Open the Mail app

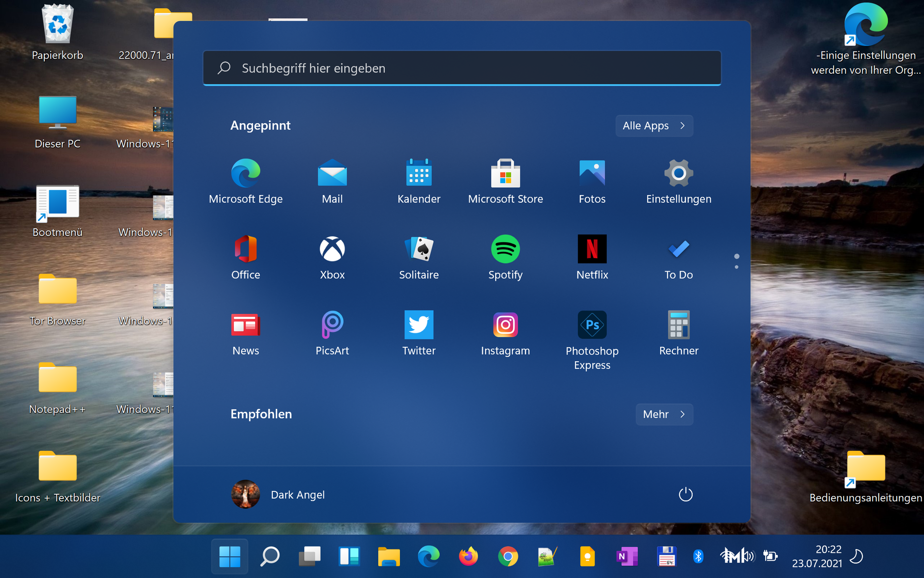332,182
